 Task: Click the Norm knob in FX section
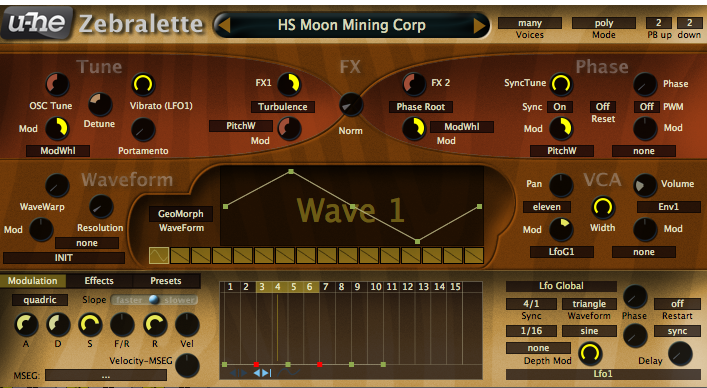(x=351, y=105)
